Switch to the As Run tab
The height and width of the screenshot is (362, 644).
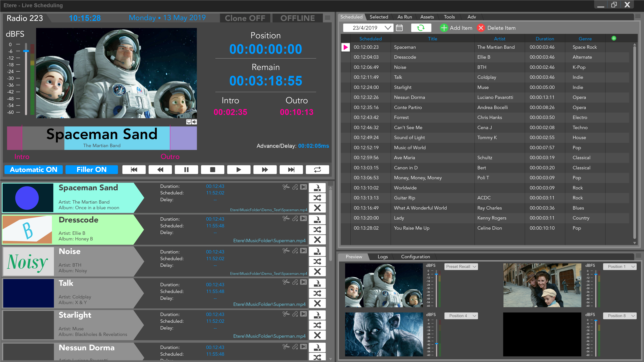(404, 17)
